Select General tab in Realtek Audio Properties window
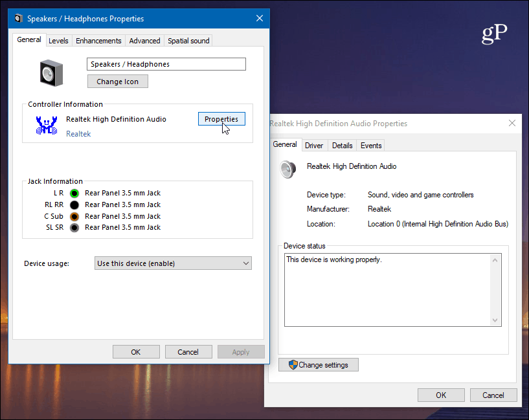Image resolution: width=529 pixels, height=420 pixels. [x=285, y=144]
